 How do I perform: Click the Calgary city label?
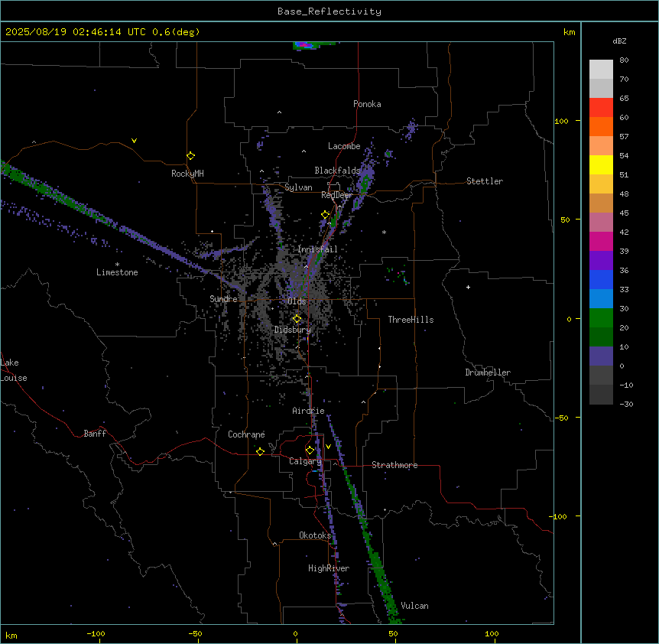pyautogui.click(x=305, y=461)
